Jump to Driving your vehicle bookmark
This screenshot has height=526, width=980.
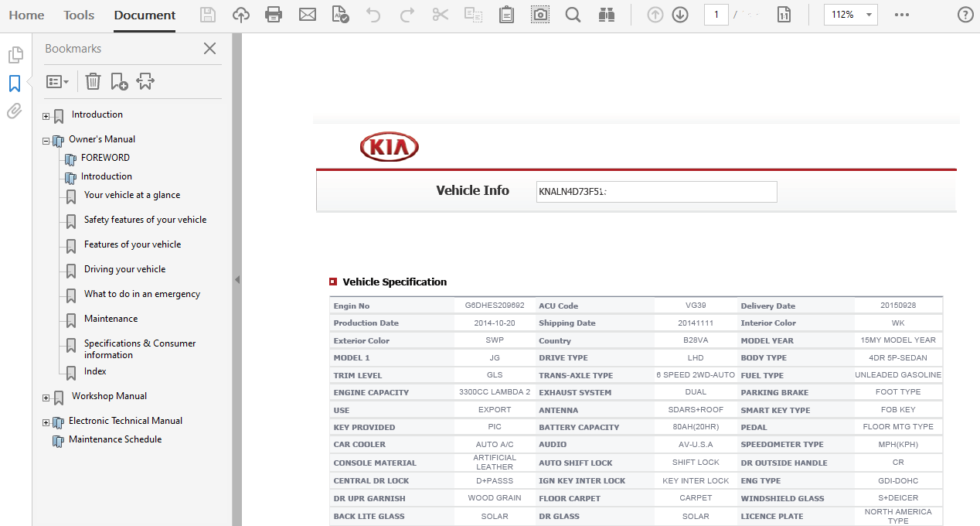pos(124,269)
